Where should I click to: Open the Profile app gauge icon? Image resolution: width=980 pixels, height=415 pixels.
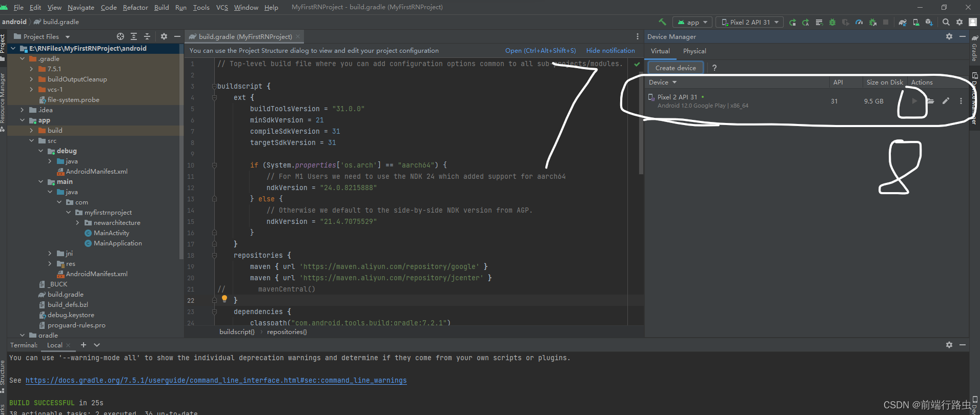click(859, 22)
